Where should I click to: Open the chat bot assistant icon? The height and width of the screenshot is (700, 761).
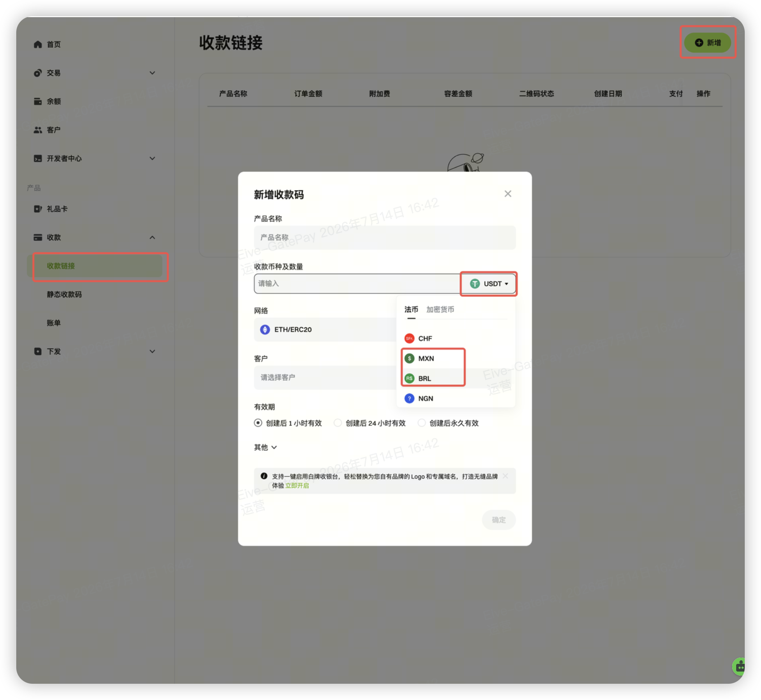739,666
